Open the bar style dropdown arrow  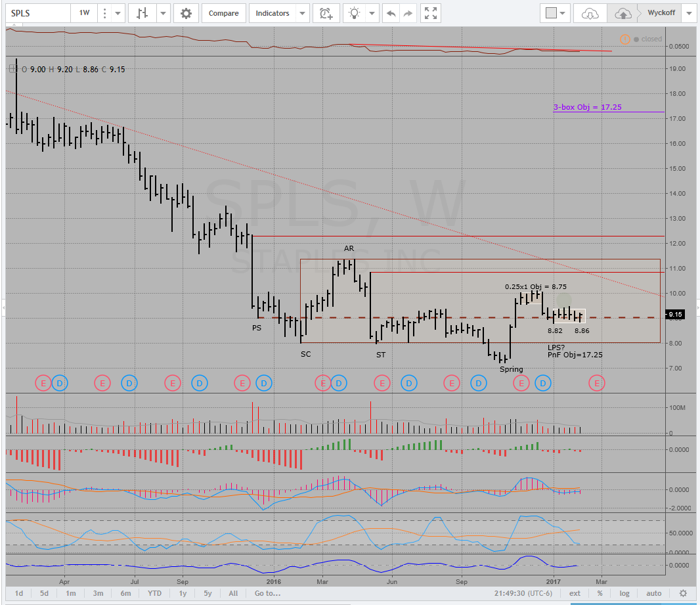tap(163, 13)
